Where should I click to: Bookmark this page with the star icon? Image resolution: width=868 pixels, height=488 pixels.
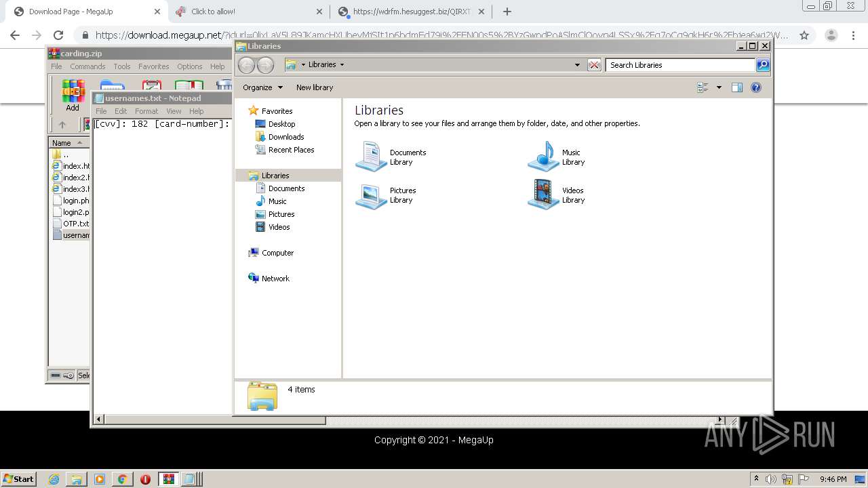click(804, 35)
